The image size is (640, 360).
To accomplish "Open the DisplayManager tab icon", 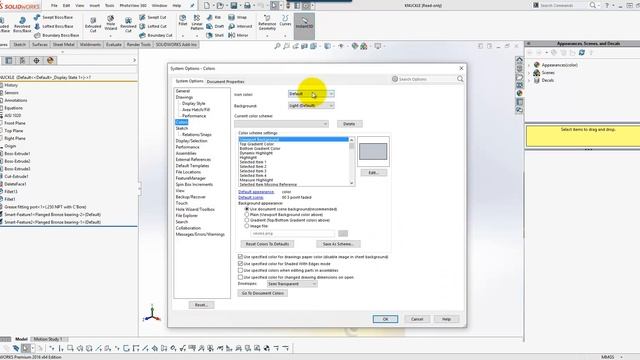I will coord(50,60).
